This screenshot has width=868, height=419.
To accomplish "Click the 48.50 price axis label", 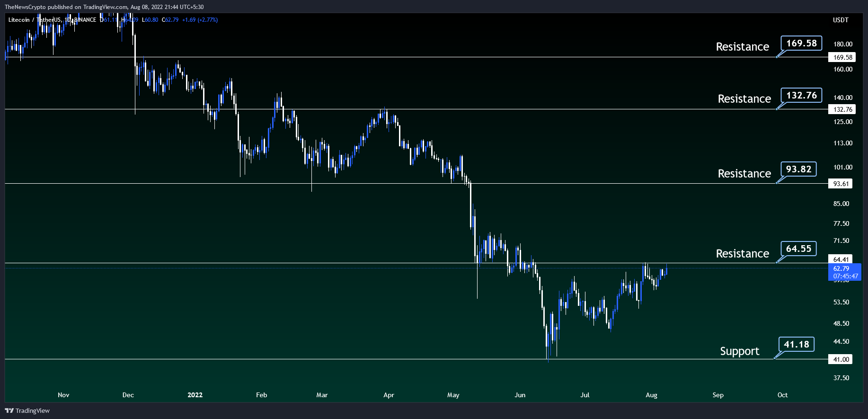I will [841, 323].
